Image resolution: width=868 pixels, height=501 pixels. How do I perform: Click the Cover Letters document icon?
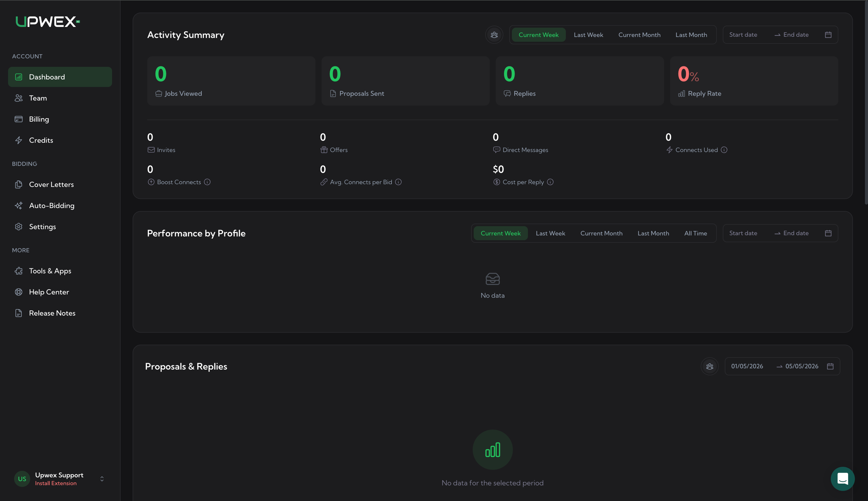click(x=19, y=184)
